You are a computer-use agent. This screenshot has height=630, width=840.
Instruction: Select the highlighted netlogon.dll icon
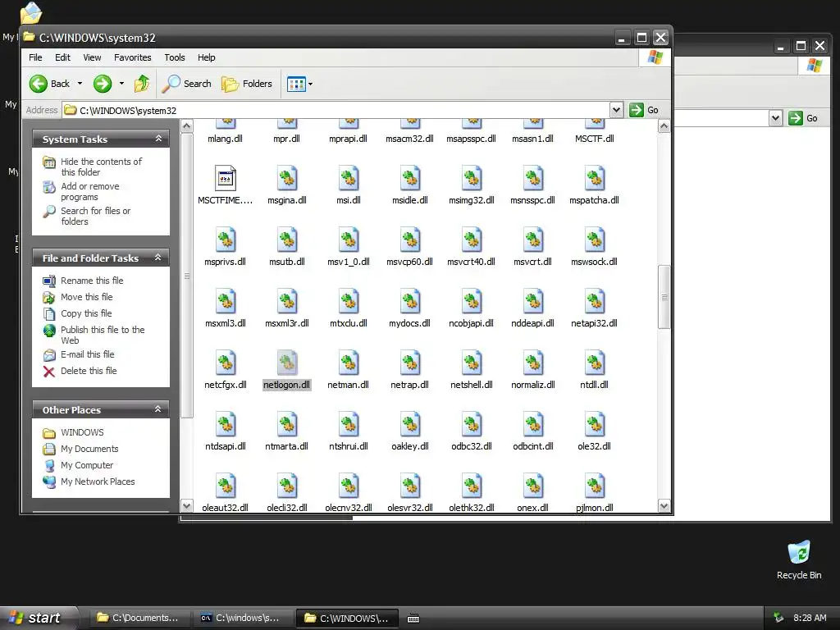tap(286, 363)
